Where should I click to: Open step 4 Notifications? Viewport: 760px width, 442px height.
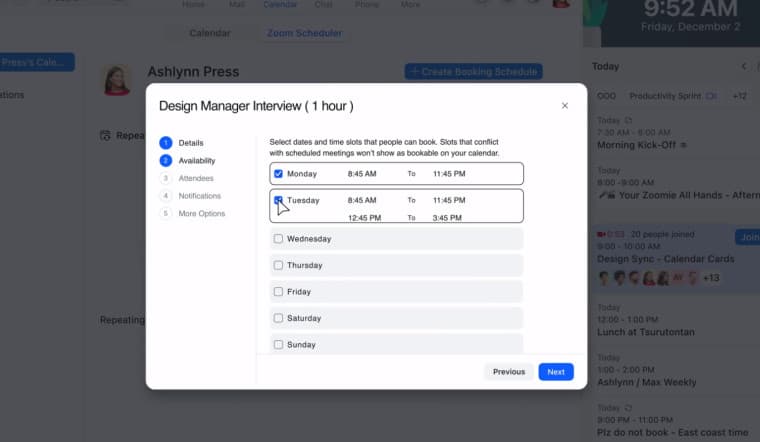pos(199,196)
